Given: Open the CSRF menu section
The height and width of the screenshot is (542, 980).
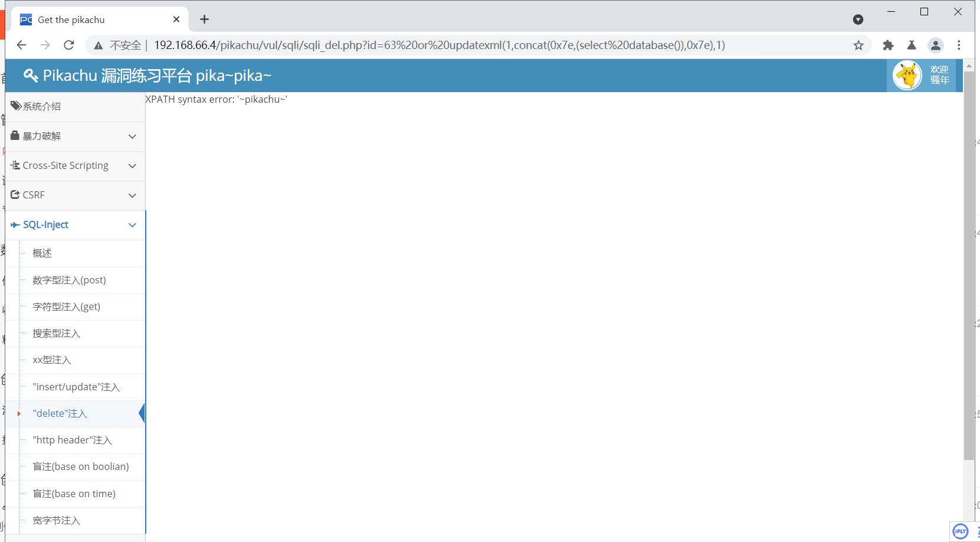Looking at the screenshot, I should (x=75, y=195).
